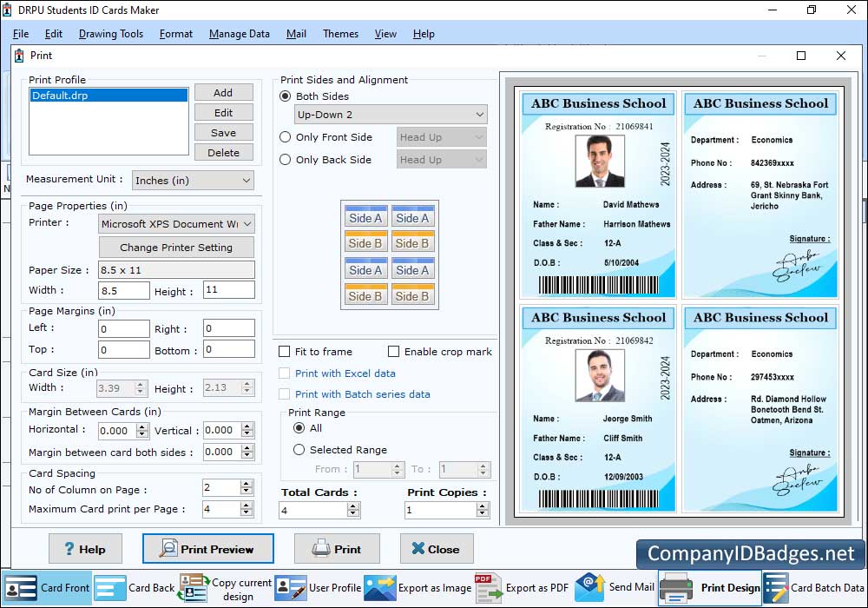This screenshot has height=608, width=868.
Task: Click the Print button
Action: point(337,549)
